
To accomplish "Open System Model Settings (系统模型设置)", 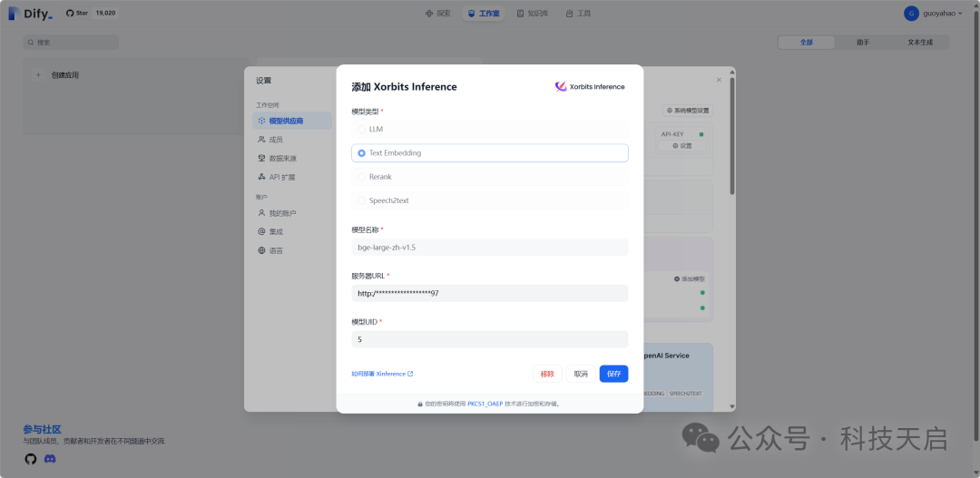I will [688, 111].
